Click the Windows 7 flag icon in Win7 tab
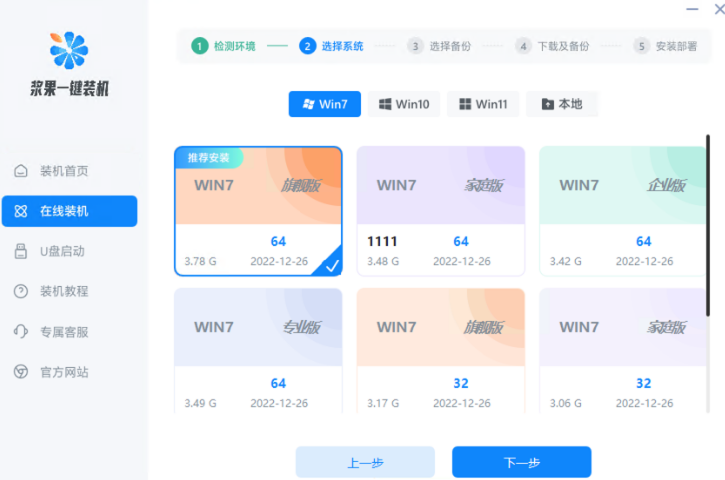 tap(308, 104)
